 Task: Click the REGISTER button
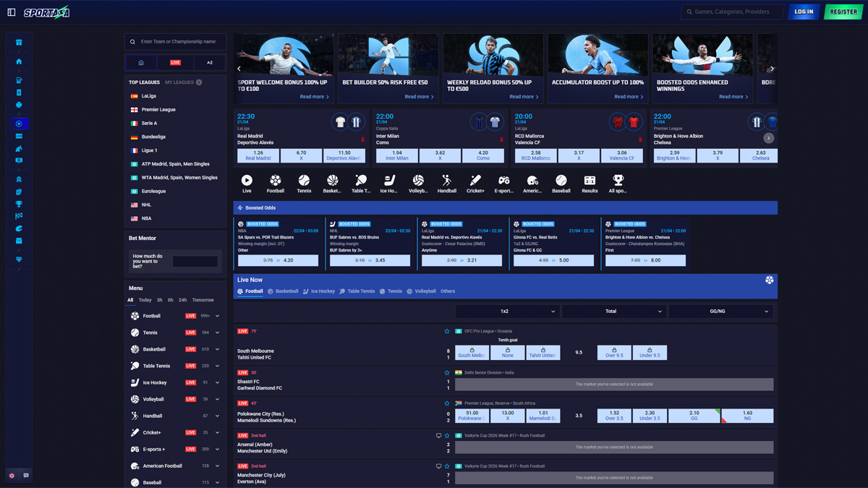click(x=843, y=12)
